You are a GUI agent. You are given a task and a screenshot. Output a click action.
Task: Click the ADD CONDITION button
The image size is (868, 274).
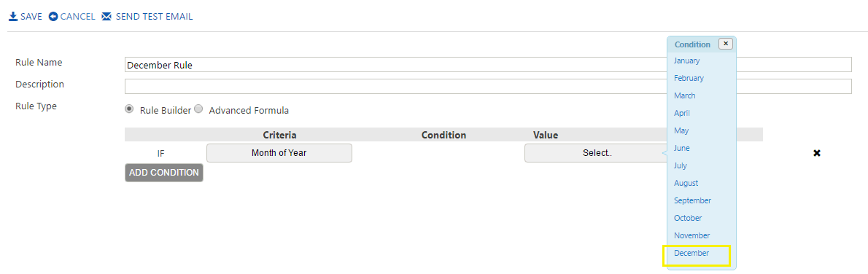click(x=164, y=173)
